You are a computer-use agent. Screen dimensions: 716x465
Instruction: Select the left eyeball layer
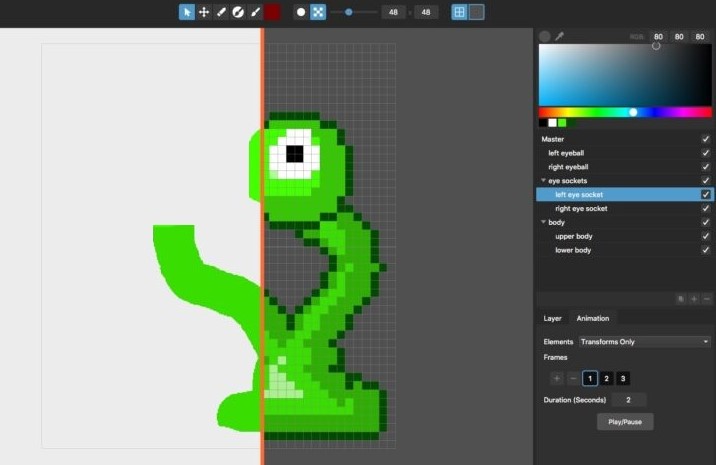click(x=625, y=153)
